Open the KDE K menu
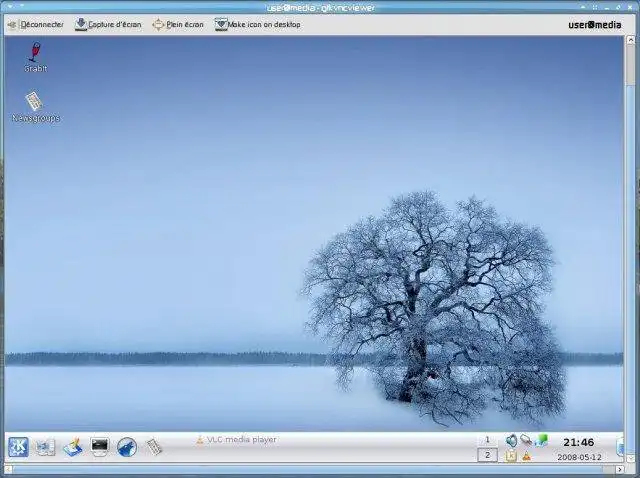This screenshot has height=478, width=640. pos(18,447)
